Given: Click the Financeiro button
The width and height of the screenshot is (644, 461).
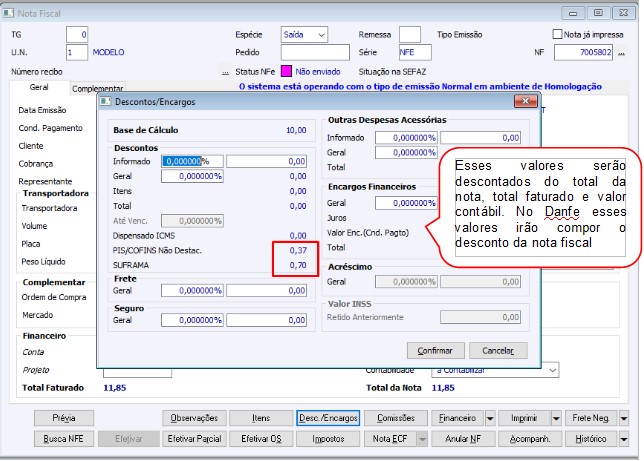Looking at the screenshot, I should [458, 418].
